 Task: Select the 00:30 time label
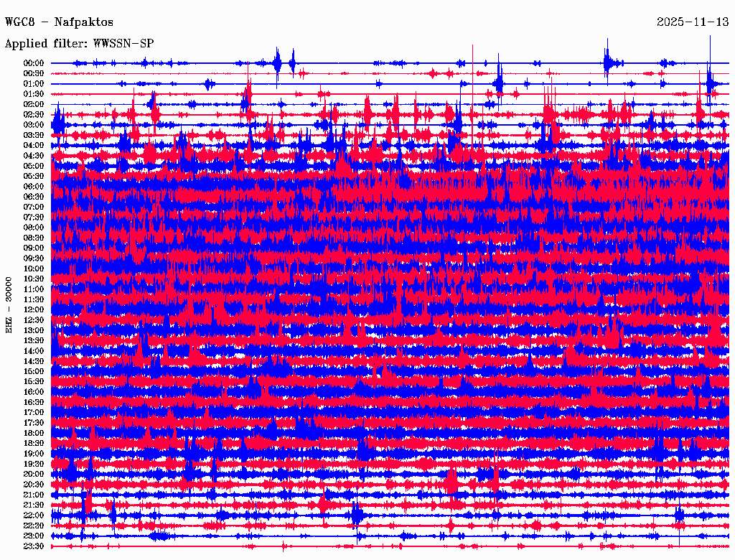[34, 74]
